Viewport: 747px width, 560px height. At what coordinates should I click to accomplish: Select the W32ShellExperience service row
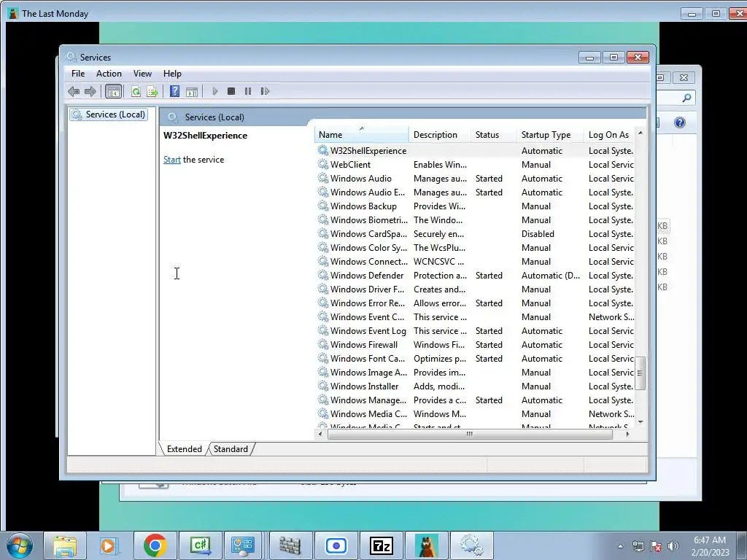click(x=475, y=150)
